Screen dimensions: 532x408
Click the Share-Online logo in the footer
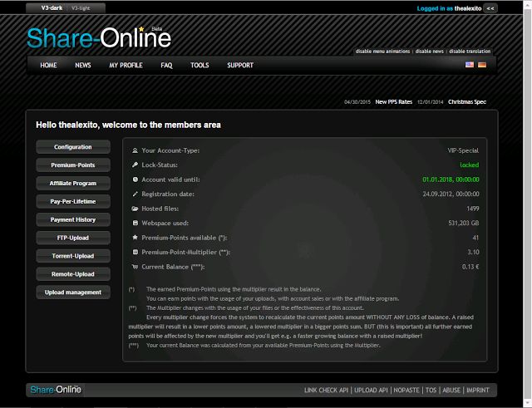[x=56, y=390]
